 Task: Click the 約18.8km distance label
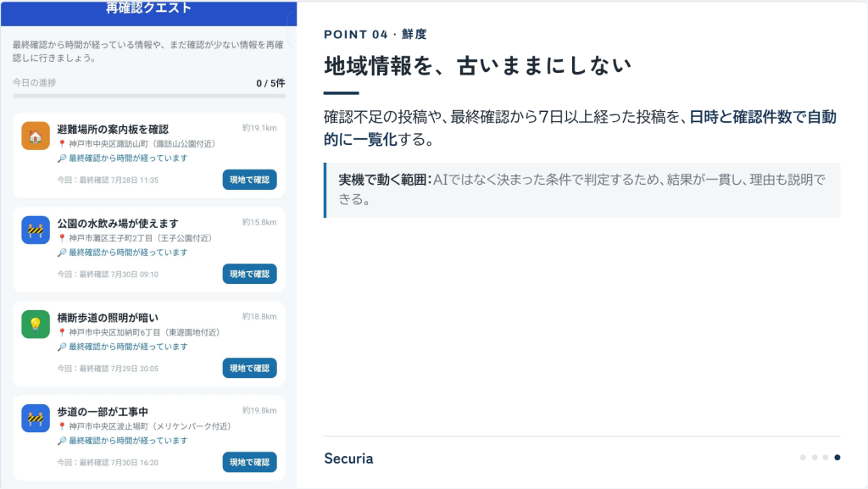click(x=259, y=316)
